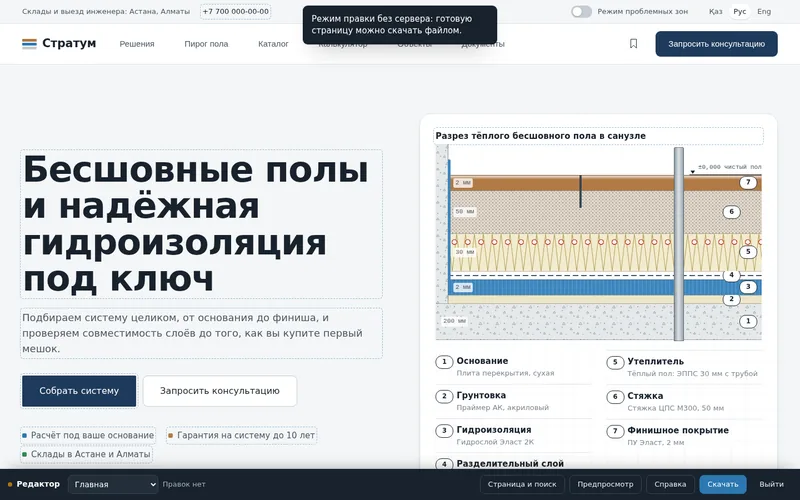Select legend item 1 Основание
The image size is (800, 500).
pyautogui.click(x=513, y=366)
